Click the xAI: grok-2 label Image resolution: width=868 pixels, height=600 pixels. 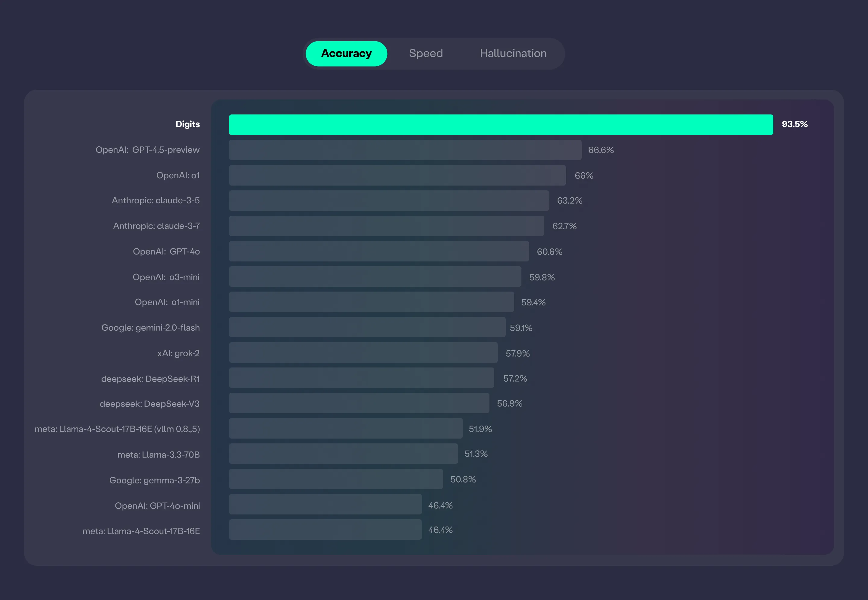[178, 353]
